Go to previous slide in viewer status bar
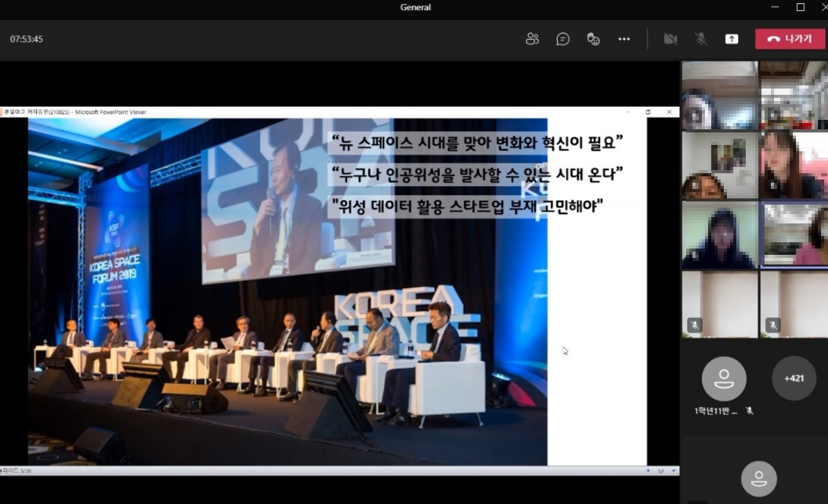The image size is (828, 504). coord(648,470)
